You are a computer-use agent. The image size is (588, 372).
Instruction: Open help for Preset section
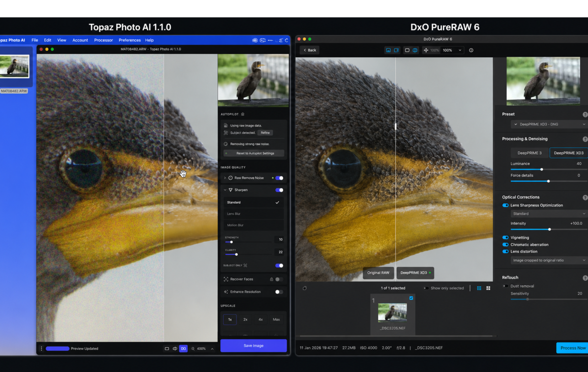point(585,114)
